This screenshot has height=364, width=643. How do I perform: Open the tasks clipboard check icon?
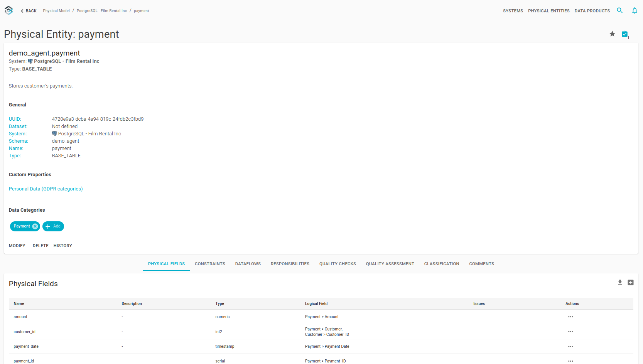pyautogui.click(x=625, y=34)
